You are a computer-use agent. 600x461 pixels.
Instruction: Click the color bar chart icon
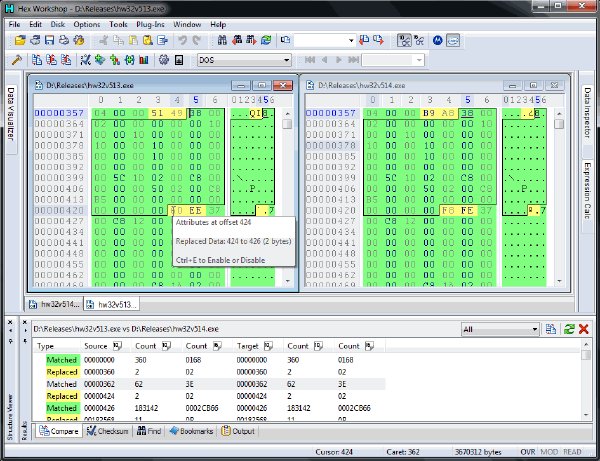tap(144, 60)
